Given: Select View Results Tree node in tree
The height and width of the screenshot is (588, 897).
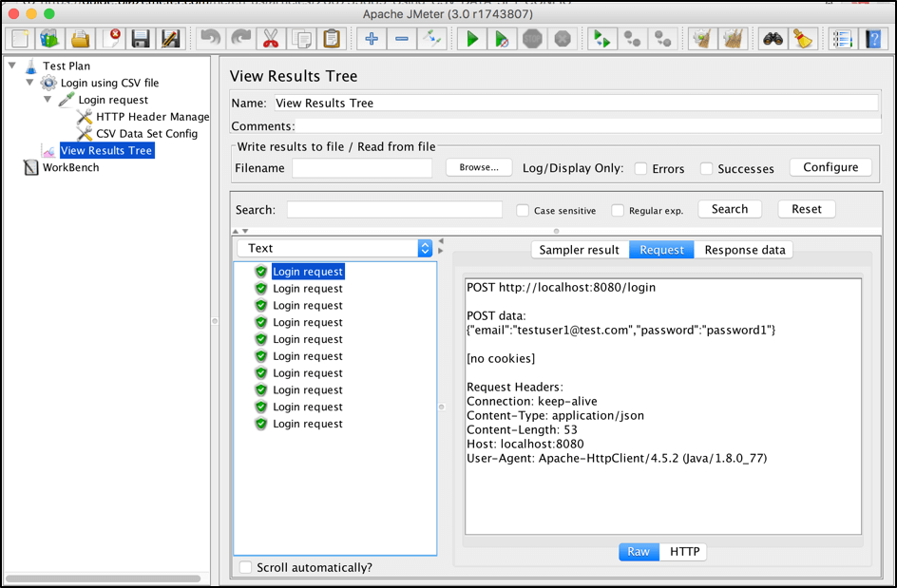Looking at the screenshot, I should pyautogui.click(x=107, y=150).
